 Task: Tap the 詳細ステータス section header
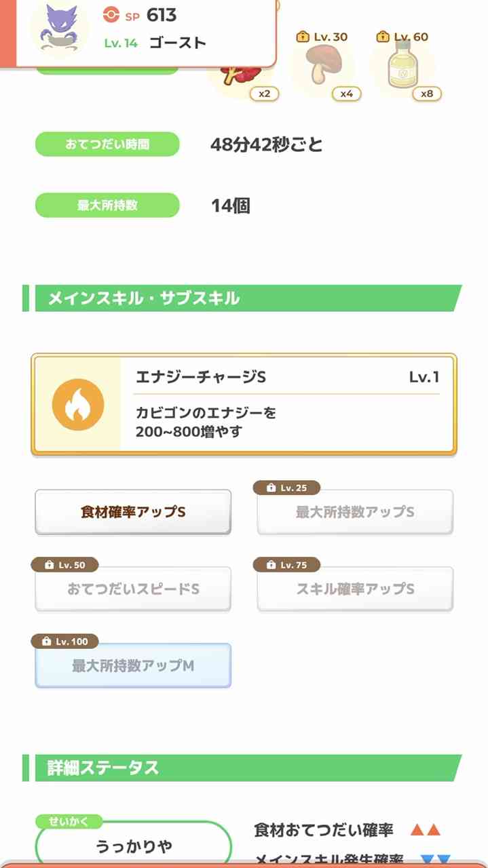(242, 768)
